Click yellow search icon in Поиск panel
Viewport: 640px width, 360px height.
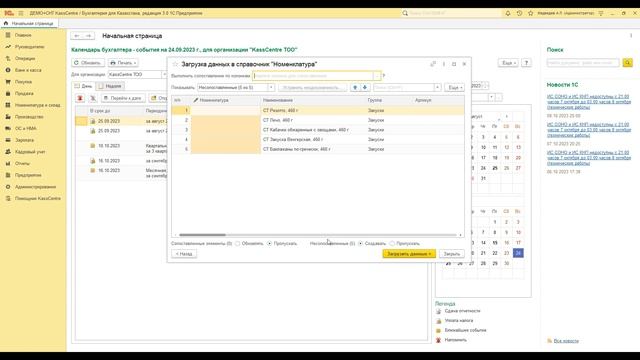point(628,62)
